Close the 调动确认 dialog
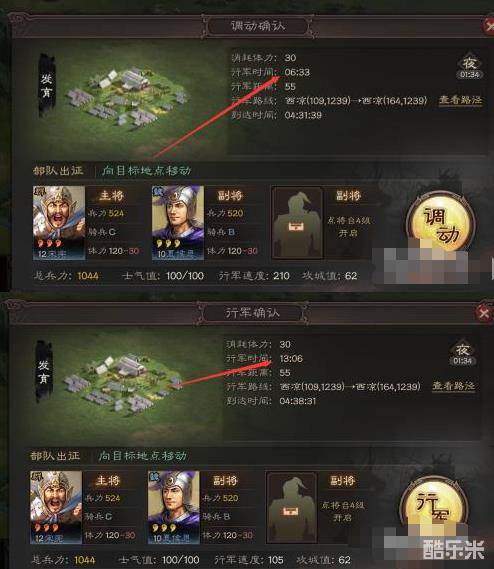This screenshot has height=569, width=494. click(x=488, y=25)
